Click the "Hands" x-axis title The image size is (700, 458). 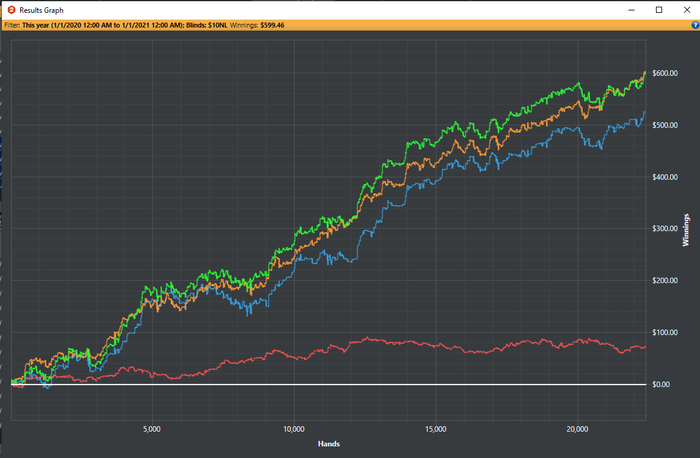point(329,444)
